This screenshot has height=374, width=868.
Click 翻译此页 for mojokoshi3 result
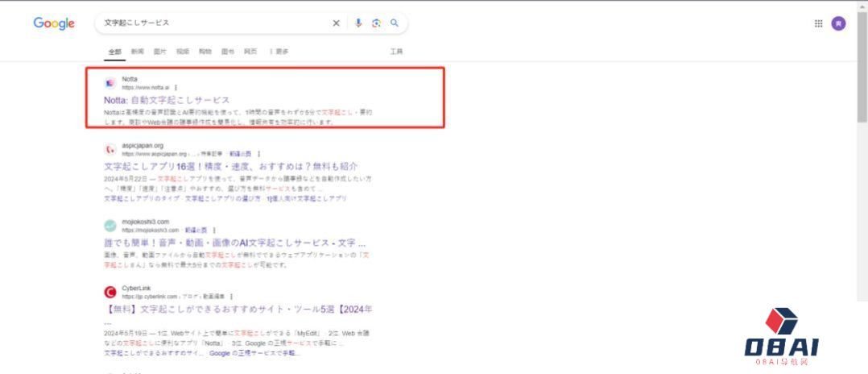(196, 230)
